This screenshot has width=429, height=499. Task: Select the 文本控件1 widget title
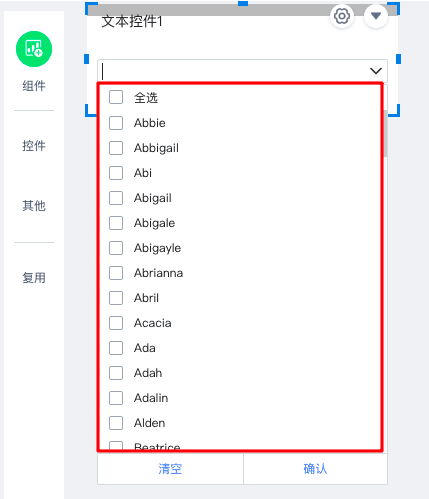pyautogui.click(x=132, y=21)
